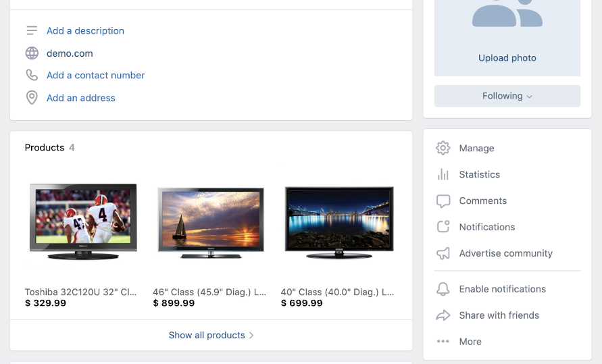Click the Comments speech bubble icon
Viewport: 602px width, 364px height.
click(443, 201)
